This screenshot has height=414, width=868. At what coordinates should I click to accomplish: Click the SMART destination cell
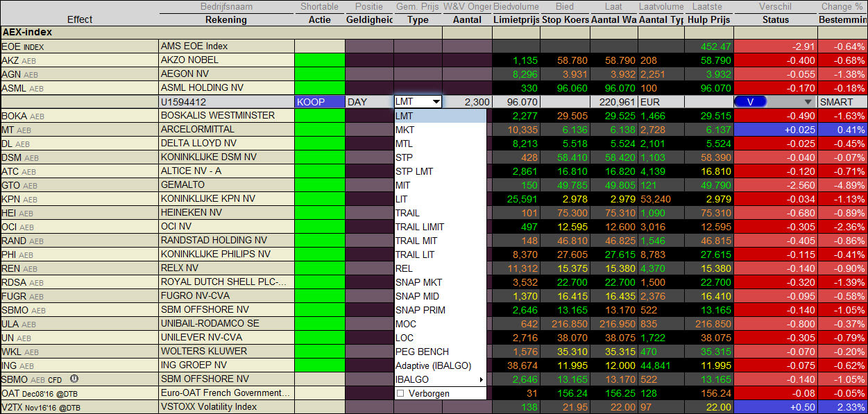(x=842, y=102)
